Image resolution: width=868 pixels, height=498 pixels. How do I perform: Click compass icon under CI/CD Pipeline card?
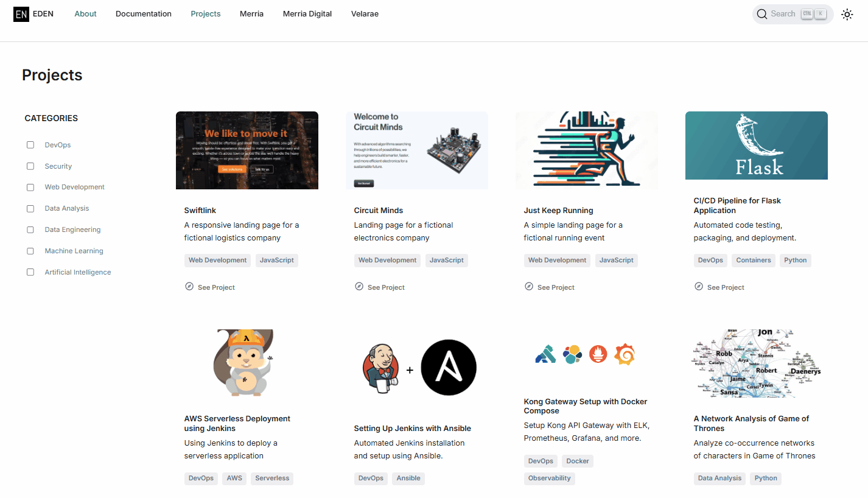pos(699,286)
